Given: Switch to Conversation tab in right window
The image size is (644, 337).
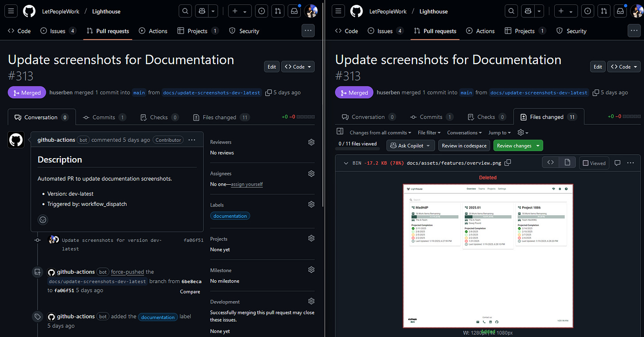Looking at the screenshot, I should 369,117.
